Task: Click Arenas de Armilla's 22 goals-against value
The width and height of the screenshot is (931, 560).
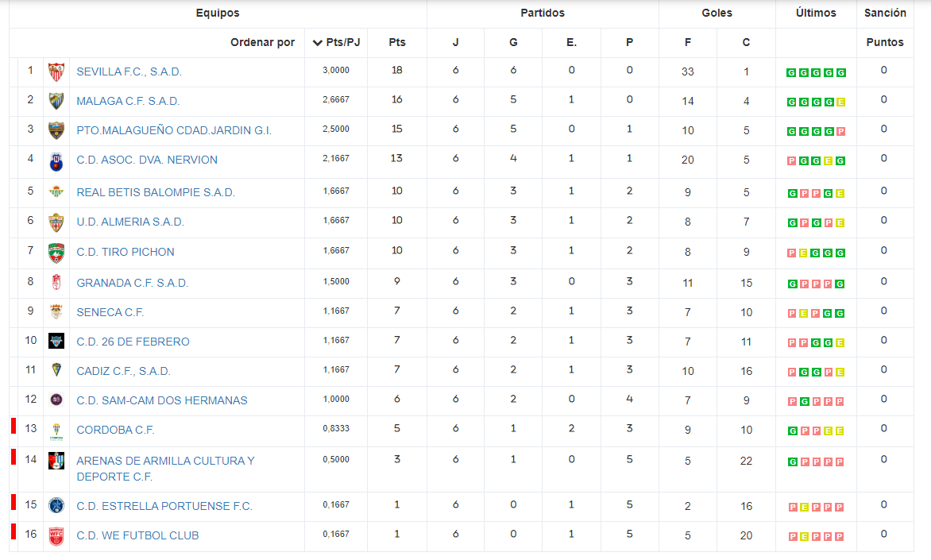Action: coord(747,461)
